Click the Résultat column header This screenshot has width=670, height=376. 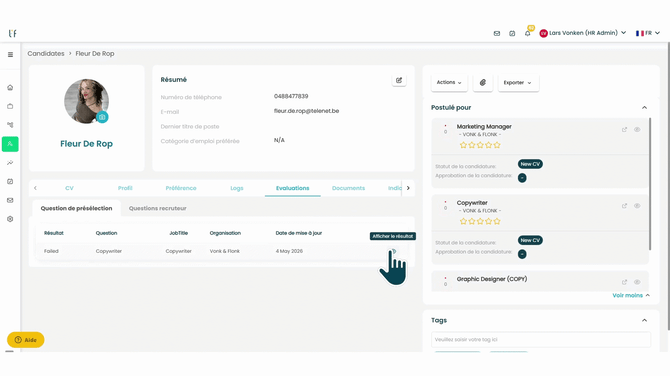[54, 233]
